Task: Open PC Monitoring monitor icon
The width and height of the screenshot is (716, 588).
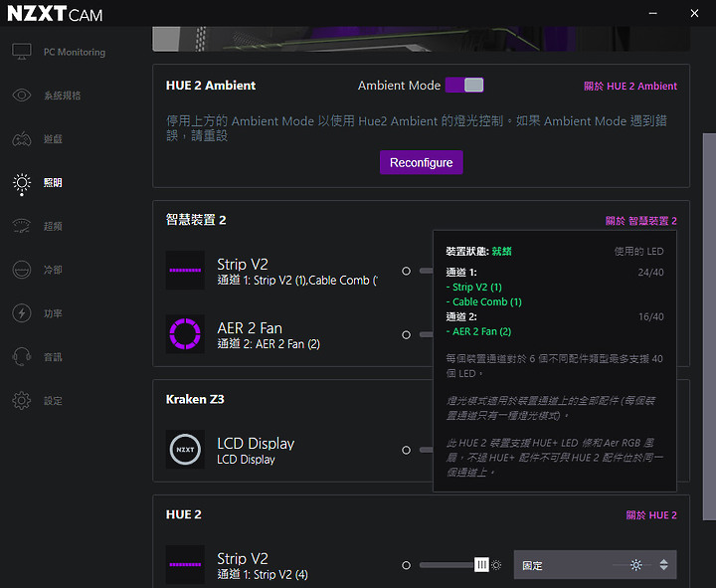Action: pos(22,52)
